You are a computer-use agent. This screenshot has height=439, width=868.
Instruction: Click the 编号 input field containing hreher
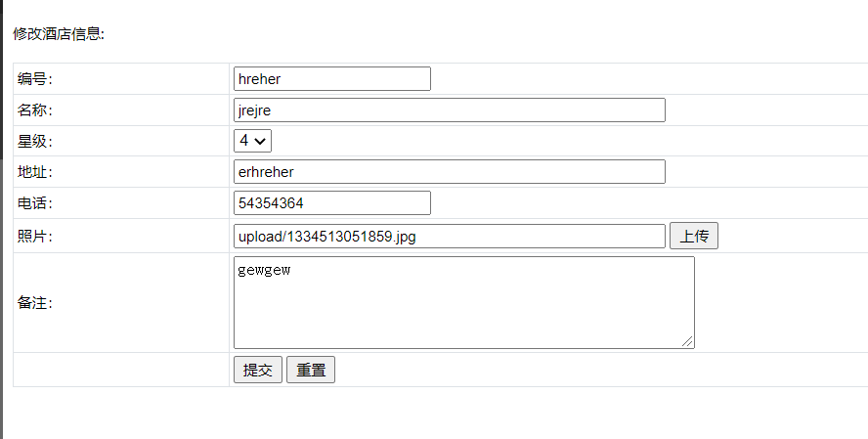[332, 78]
